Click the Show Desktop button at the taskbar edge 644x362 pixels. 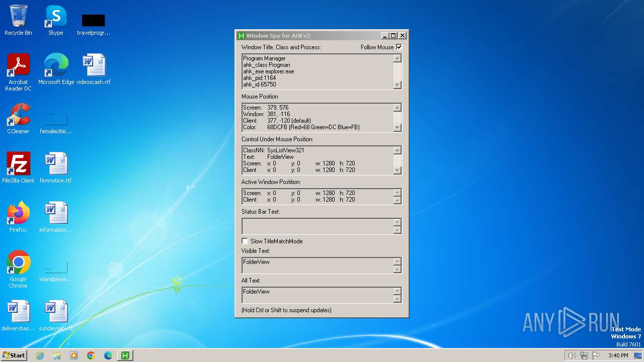click(x=638, y=355)
